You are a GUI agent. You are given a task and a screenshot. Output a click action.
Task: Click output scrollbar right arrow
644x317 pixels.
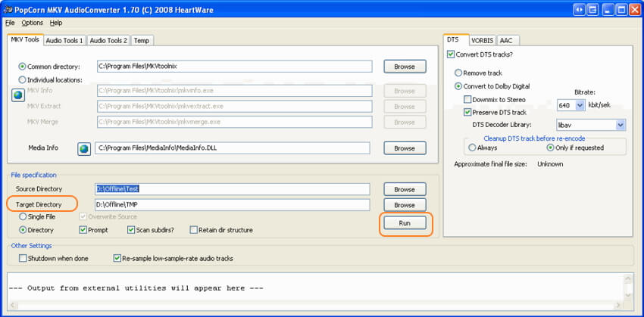pyautogui.click(x=618, y=306)
